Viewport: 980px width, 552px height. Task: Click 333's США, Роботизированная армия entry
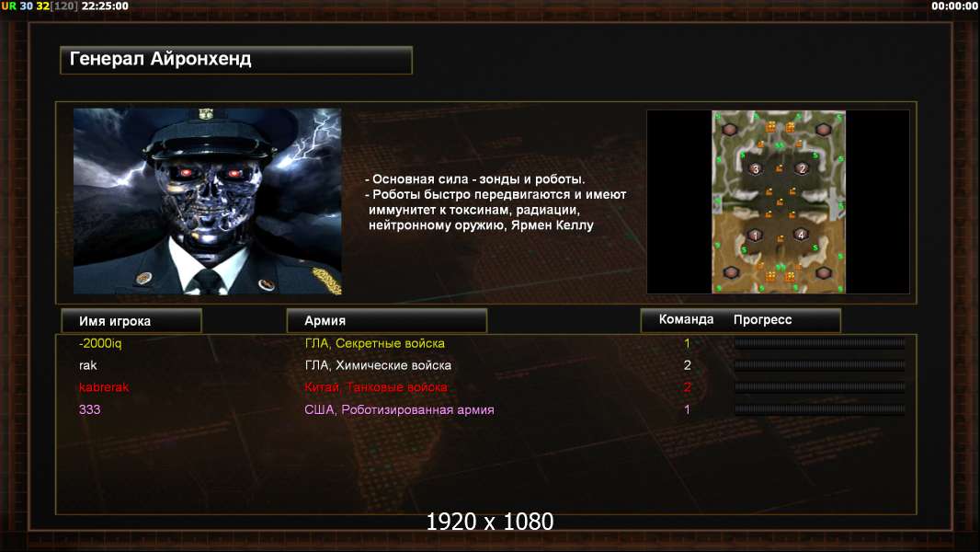click(x=399, y=410)
